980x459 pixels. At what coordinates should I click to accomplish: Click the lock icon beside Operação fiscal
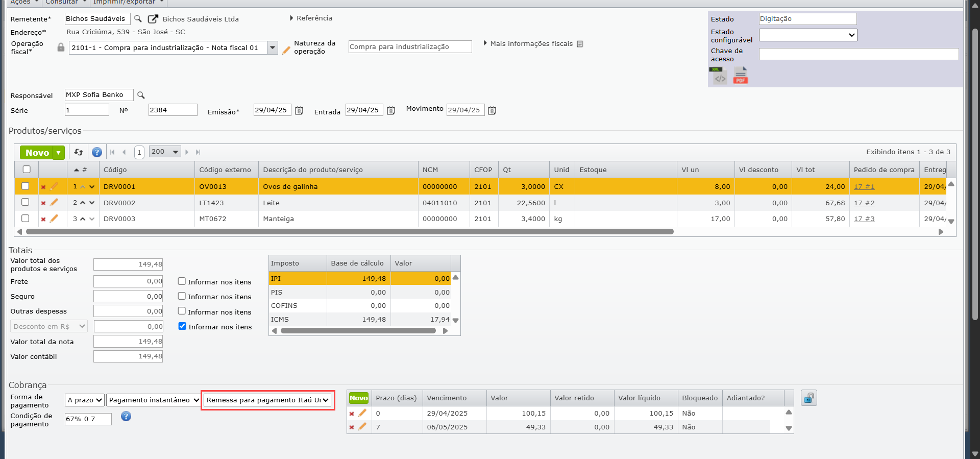(x=61, y=47)
